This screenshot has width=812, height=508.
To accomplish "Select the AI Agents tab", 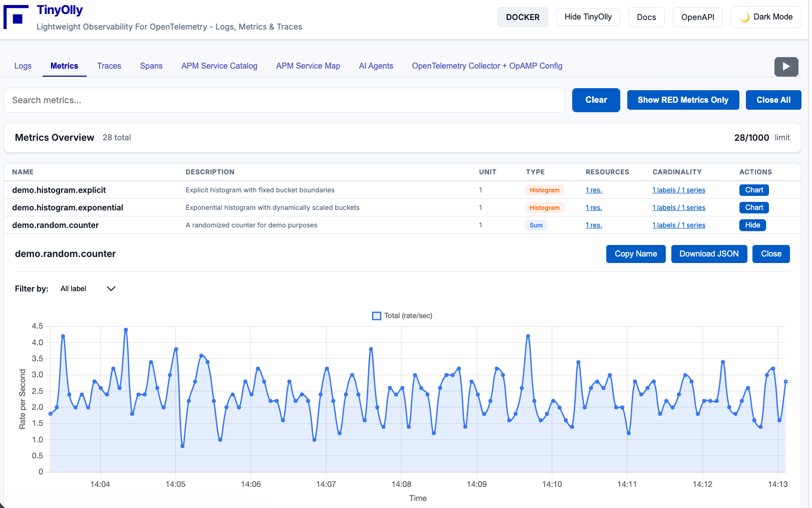I will pos(375,66).
